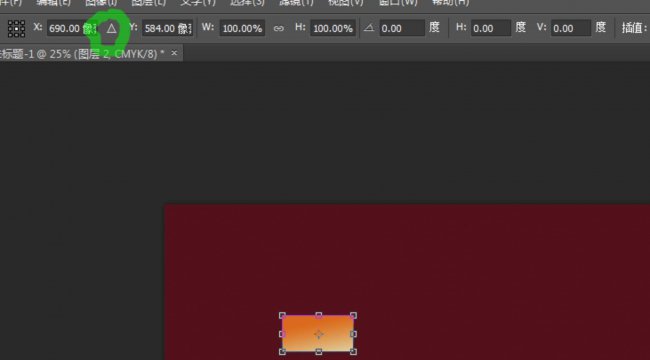The image size is (650, 360).
Task: Click the rotation field showing 0.00 度
Action: 402,28
